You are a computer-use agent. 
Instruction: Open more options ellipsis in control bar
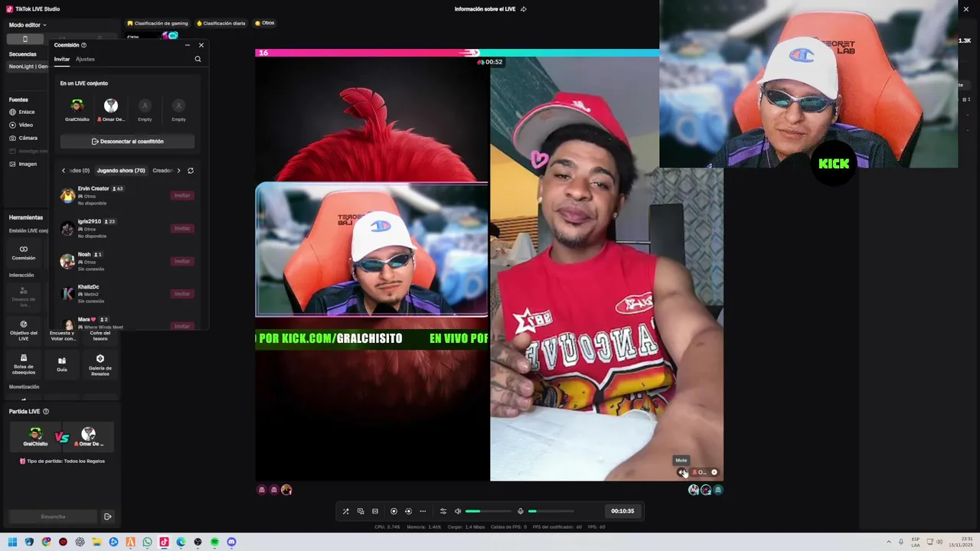[423, 511]
